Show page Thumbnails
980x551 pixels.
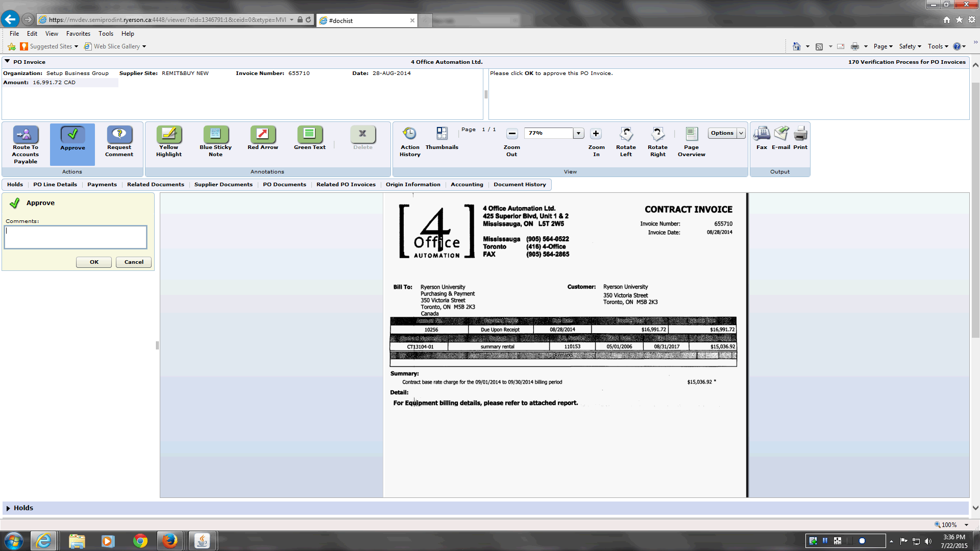442,134
